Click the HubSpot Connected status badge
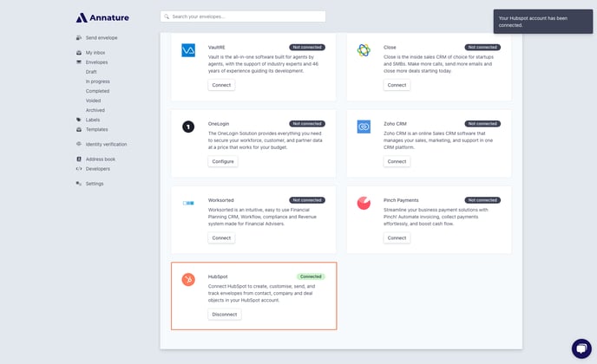Image resolution: width=597 pixels, height=364 pixels. [311, 276]
